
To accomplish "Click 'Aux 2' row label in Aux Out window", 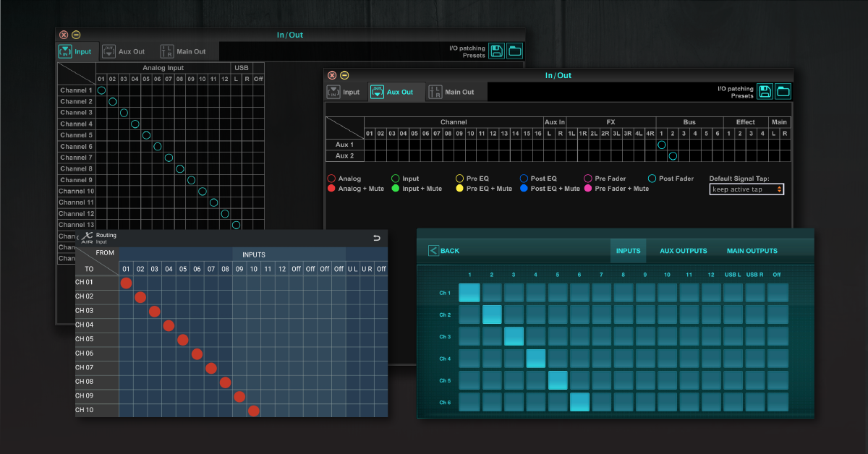I will (344, 155).
